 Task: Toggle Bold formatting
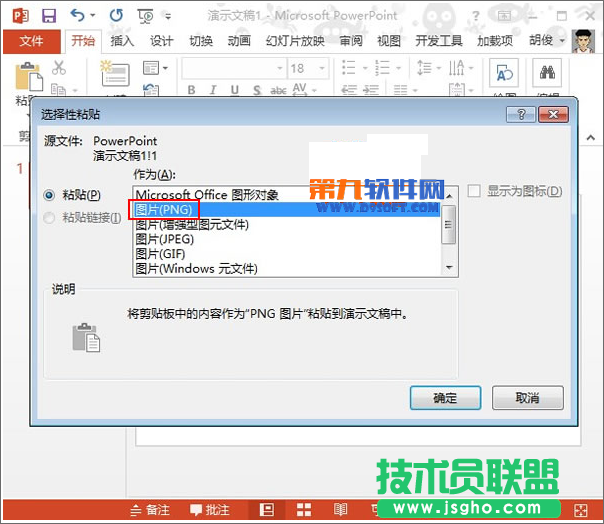tap(191, 90)
